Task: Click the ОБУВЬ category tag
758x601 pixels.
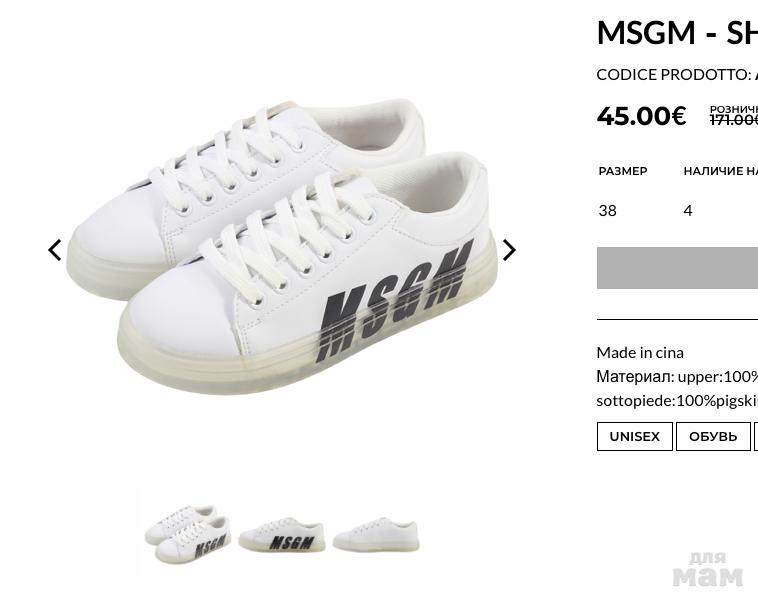Action: point(713,437)
